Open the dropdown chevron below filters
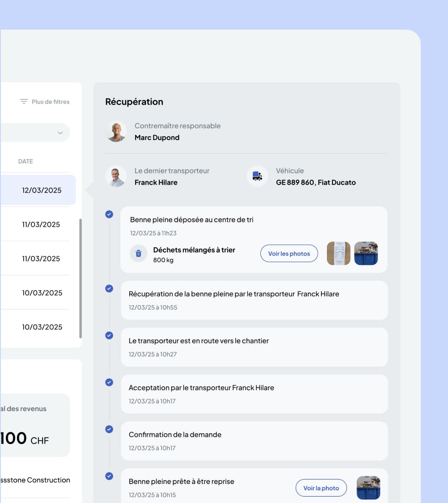Screen dimensions: 448x503 point(60,133)
